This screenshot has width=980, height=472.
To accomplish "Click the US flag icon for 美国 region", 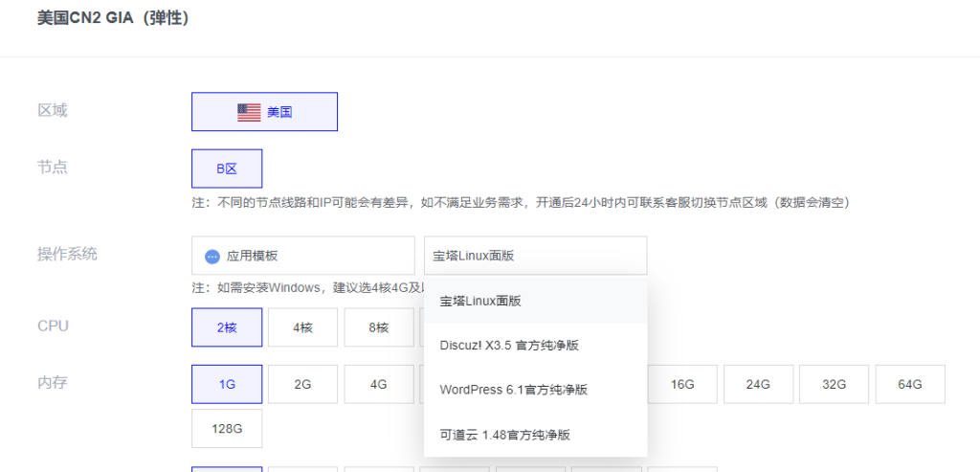I will (249, 112).
